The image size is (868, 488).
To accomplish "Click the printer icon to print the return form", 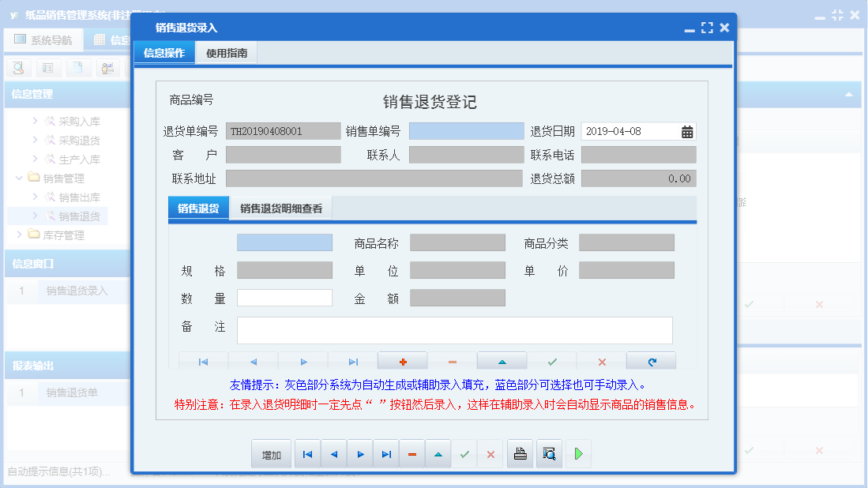I will [x=520, y=453].
